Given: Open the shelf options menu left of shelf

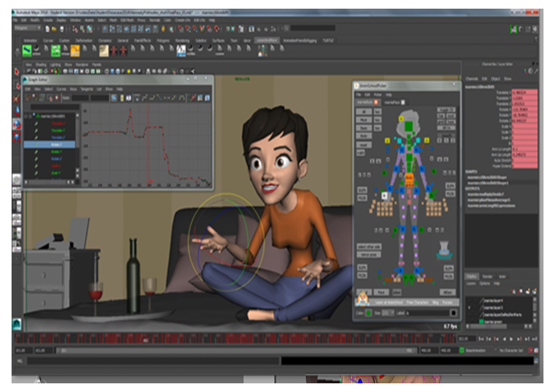Looking at the screenshot, I should coord(17,52).
